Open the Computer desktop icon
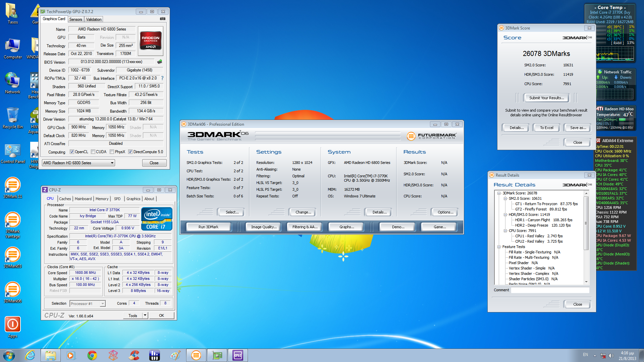 click(12, 48)
